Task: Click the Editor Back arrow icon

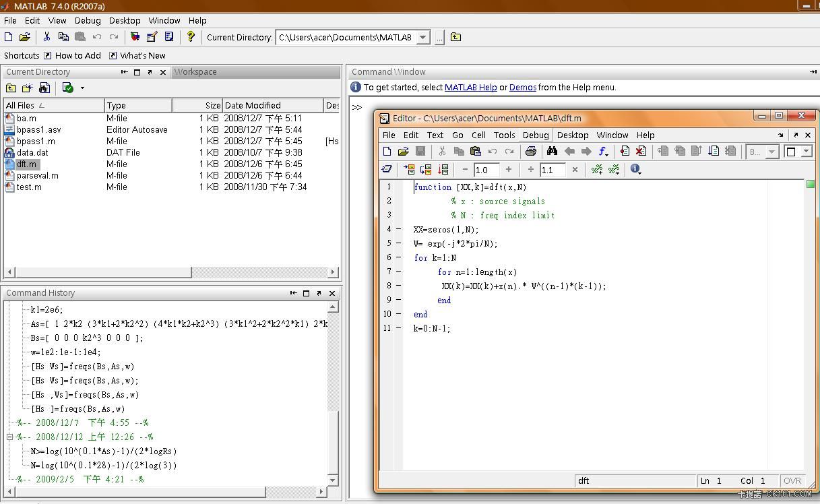Action: (569, 152)
